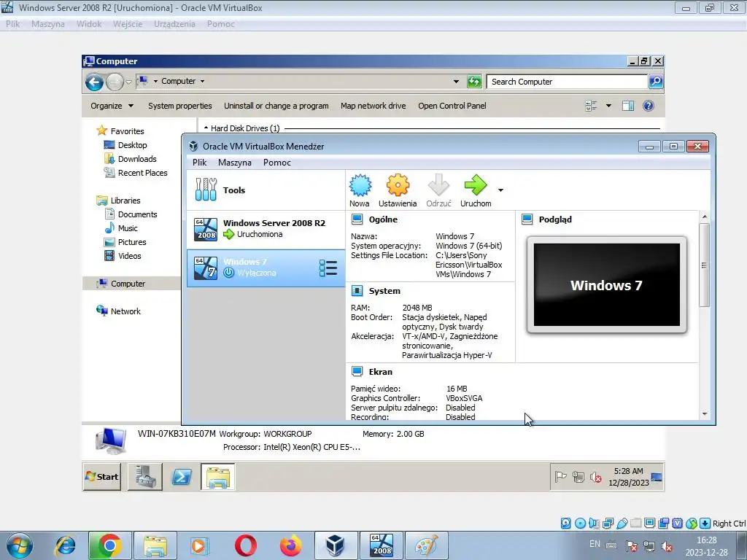Select Downloads under Favorites
Viewport: 747px width, 560px height.
(130, 158)
